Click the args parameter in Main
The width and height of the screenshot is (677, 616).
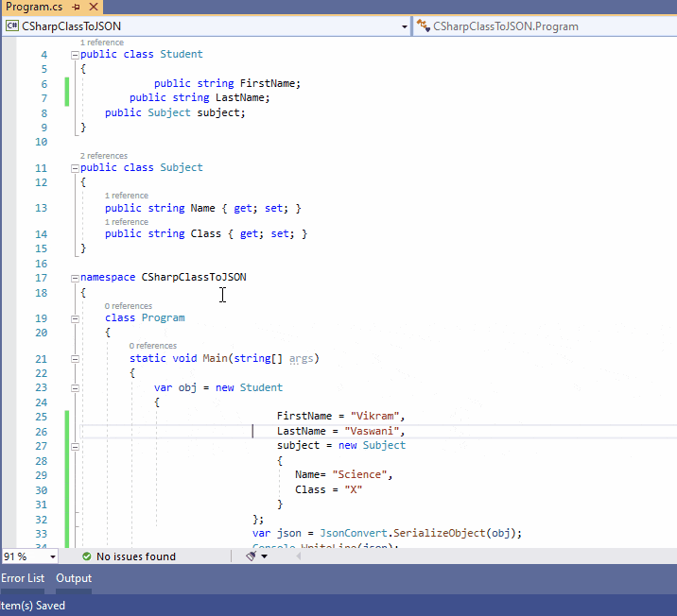click(301, 358)
